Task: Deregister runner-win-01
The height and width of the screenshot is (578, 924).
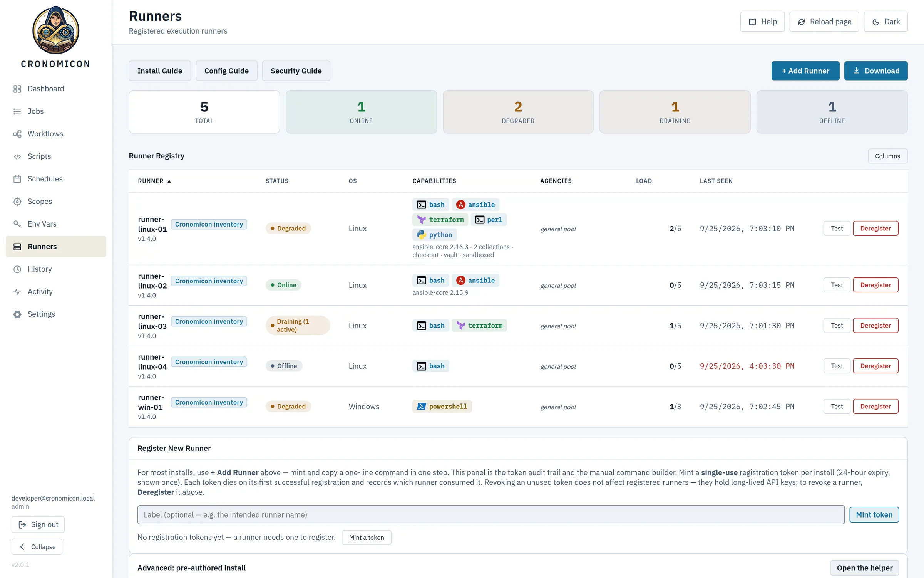Action: click(875, 407)
